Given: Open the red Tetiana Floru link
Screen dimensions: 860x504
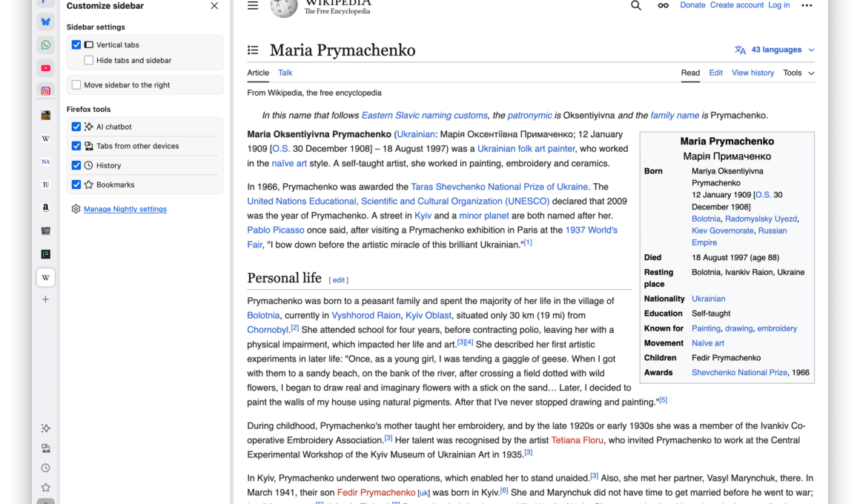Looking at the screenshot, I should (577, 440).
